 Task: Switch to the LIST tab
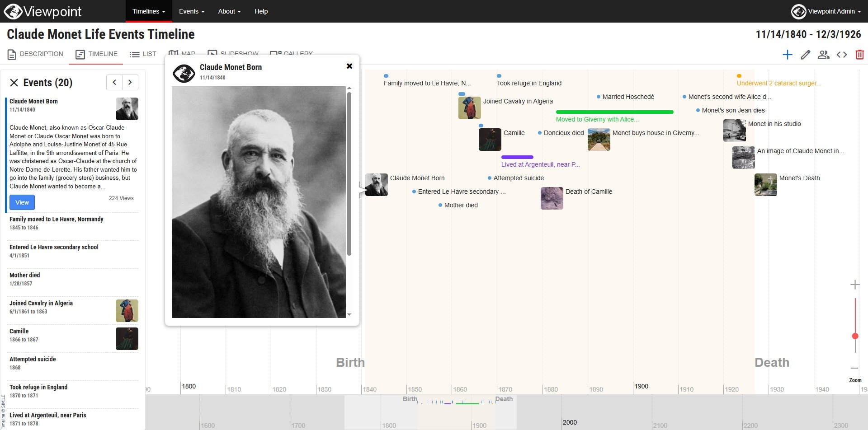[143, 53]
